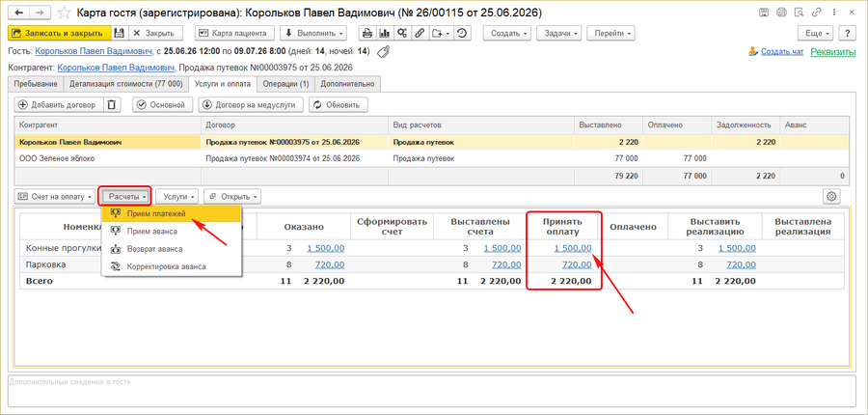Click the printer icon in the command toolbar
868x415 pixels.
tap(366, 33)
